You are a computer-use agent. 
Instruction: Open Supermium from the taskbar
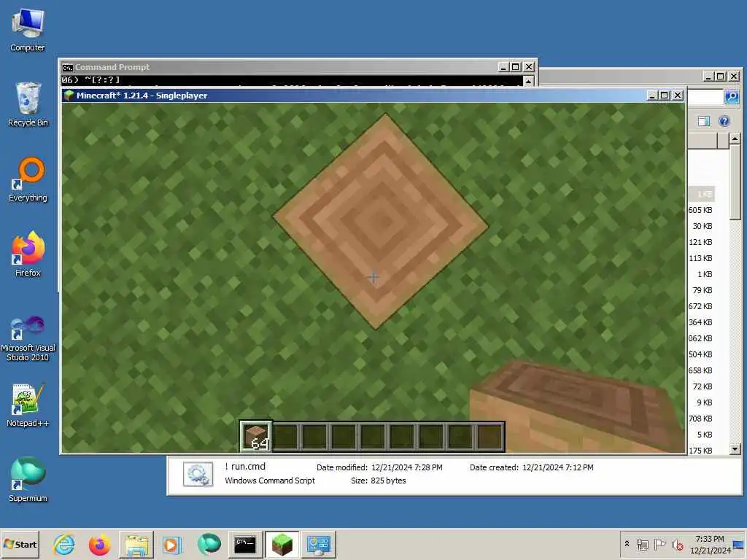(209, 544)
